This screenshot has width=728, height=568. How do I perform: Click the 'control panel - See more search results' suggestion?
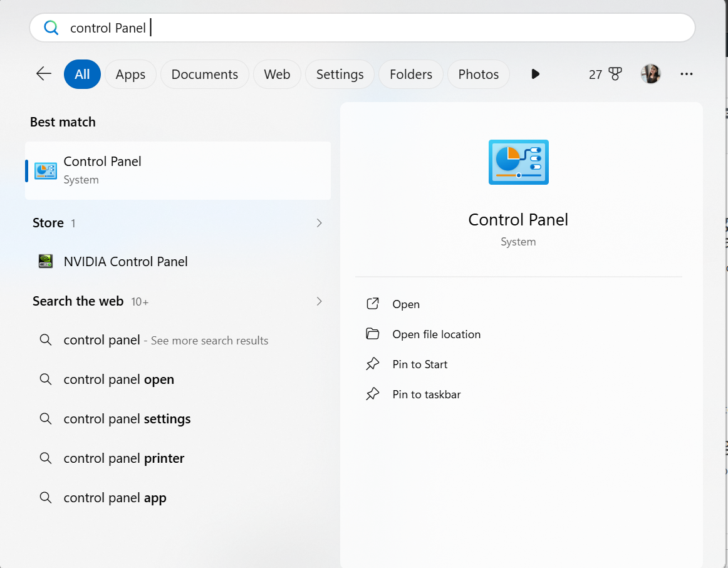coord(178,340)
